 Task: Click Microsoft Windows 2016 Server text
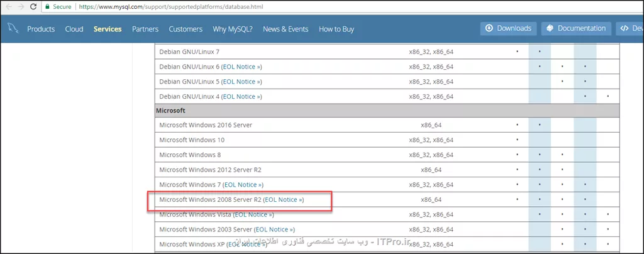coord(206,124)
